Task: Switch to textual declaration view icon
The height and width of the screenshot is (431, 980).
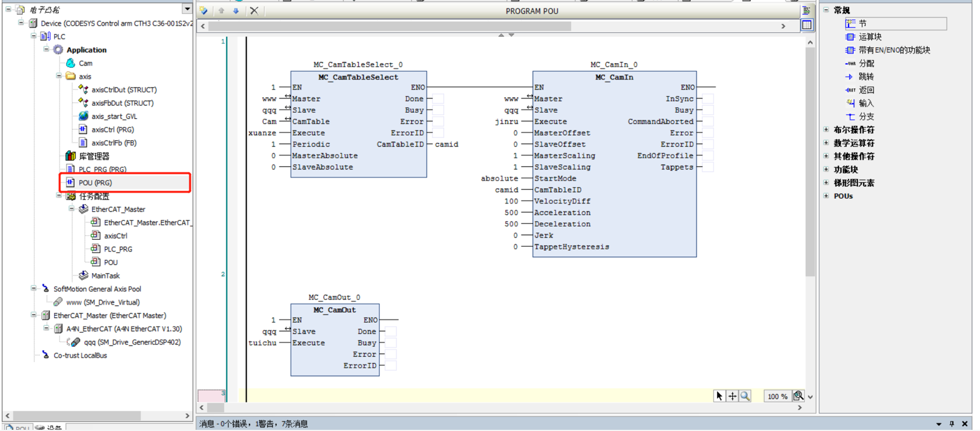Action: click(x=806, y=11)
